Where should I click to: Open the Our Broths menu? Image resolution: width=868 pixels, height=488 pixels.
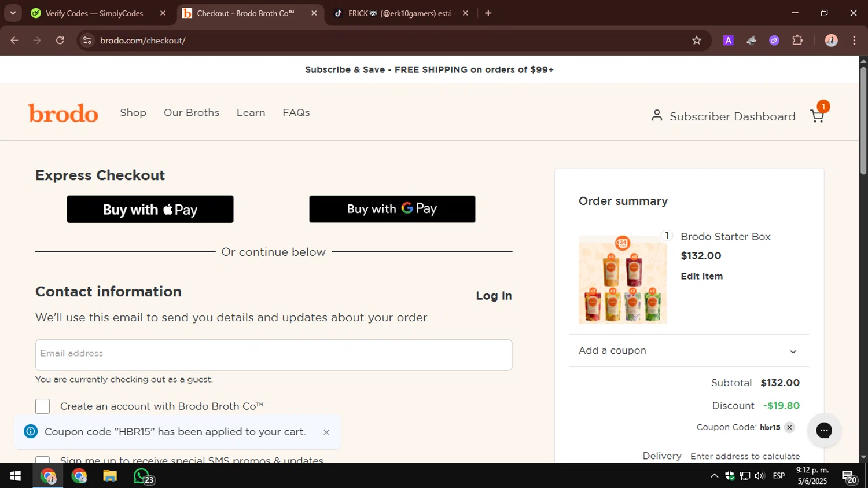click(192, 113)
